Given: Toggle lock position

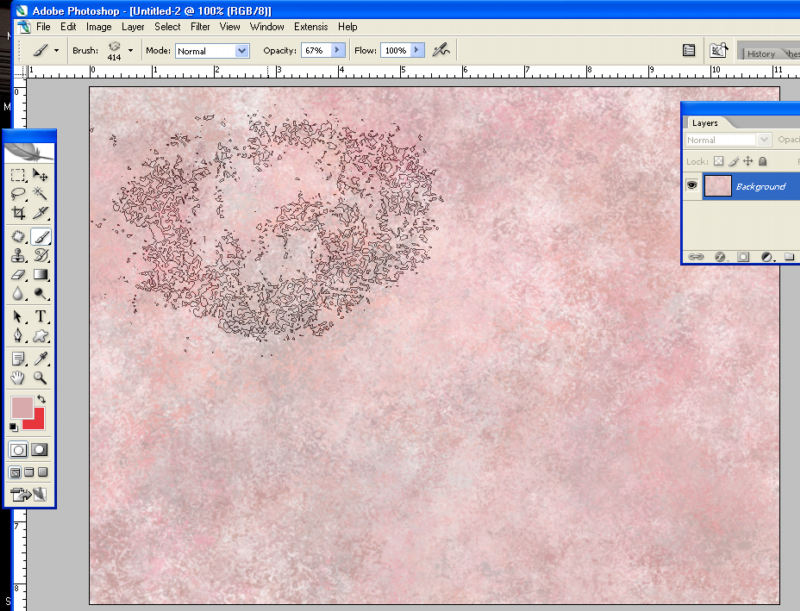Looking at the screenshot, I should tap(748, 162).
